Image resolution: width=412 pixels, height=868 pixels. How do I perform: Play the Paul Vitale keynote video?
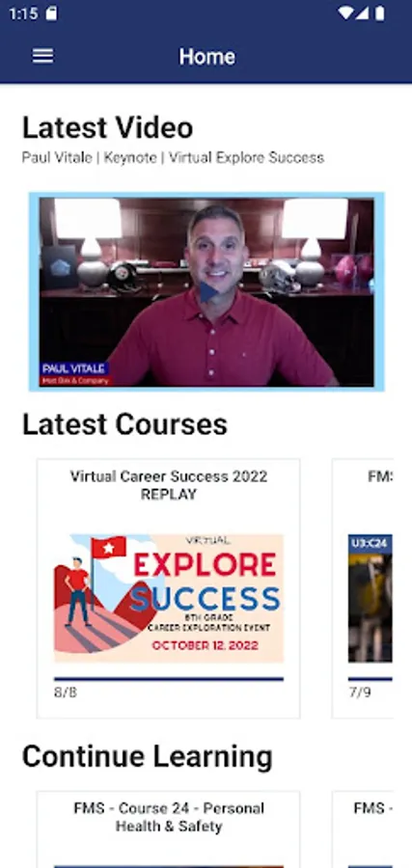(x=207, y=292)
